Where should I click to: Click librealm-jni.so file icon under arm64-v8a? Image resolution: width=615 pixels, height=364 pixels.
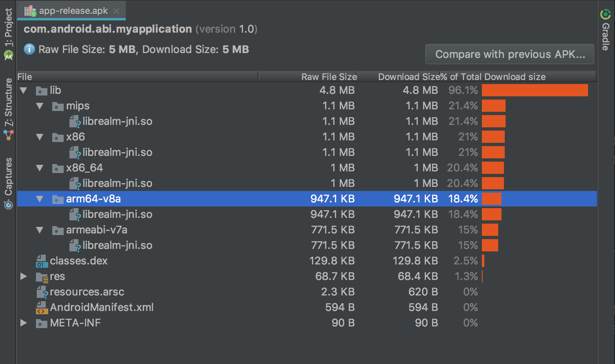click(x=75, y=215)
